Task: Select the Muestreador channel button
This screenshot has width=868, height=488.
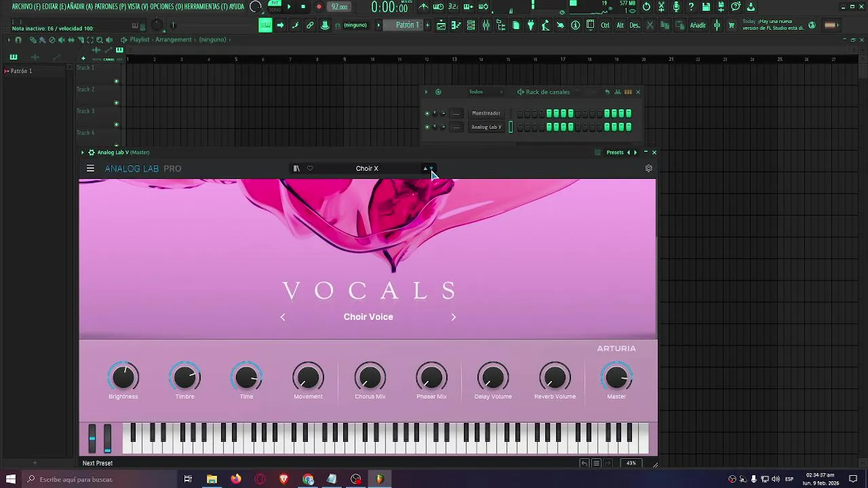Action: 486,113
